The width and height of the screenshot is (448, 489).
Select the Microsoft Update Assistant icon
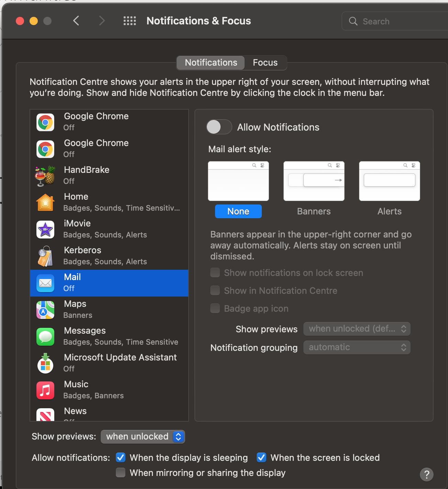pyautogui.click(x=45, y=364)
